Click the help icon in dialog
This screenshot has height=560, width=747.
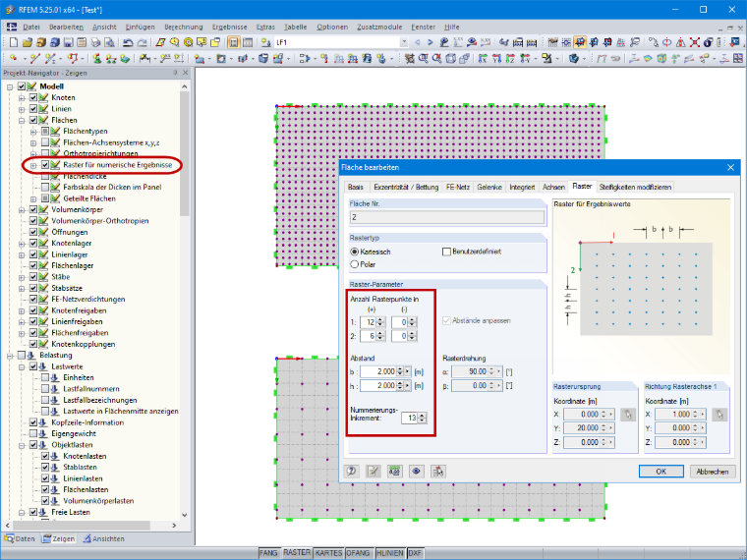[352, 471]
